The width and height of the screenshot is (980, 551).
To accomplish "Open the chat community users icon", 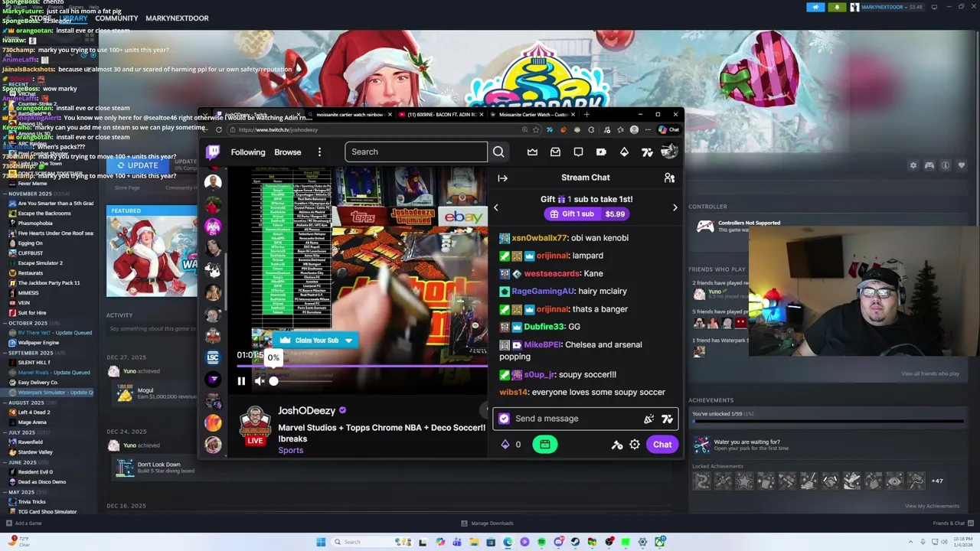I will (669, 178).
